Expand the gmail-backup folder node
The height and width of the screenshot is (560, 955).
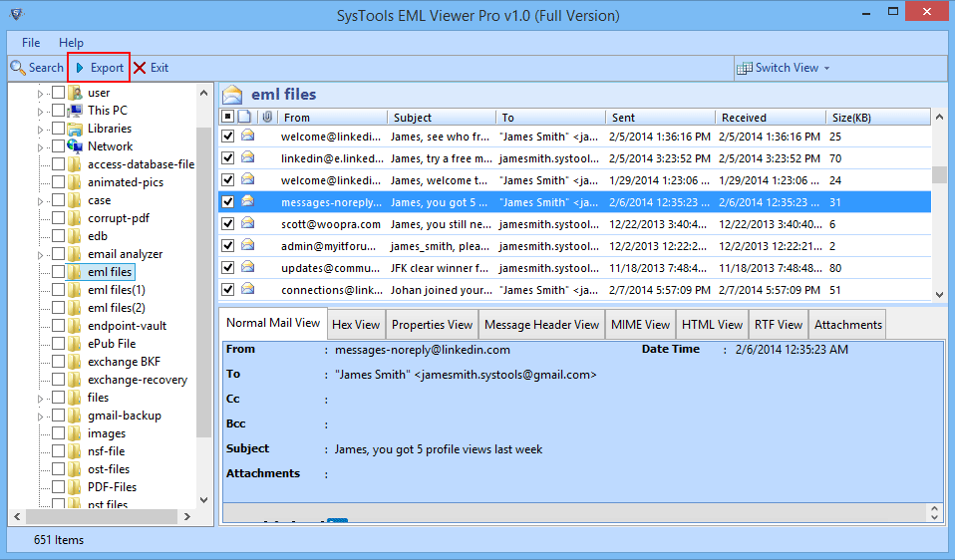point(41,417)
